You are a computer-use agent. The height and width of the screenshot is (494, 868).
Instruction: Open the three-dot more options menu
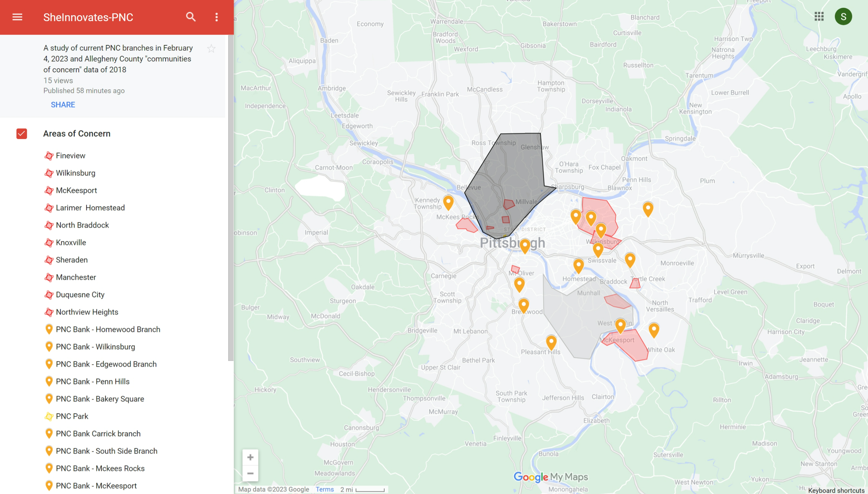click(x=217, y=17)
